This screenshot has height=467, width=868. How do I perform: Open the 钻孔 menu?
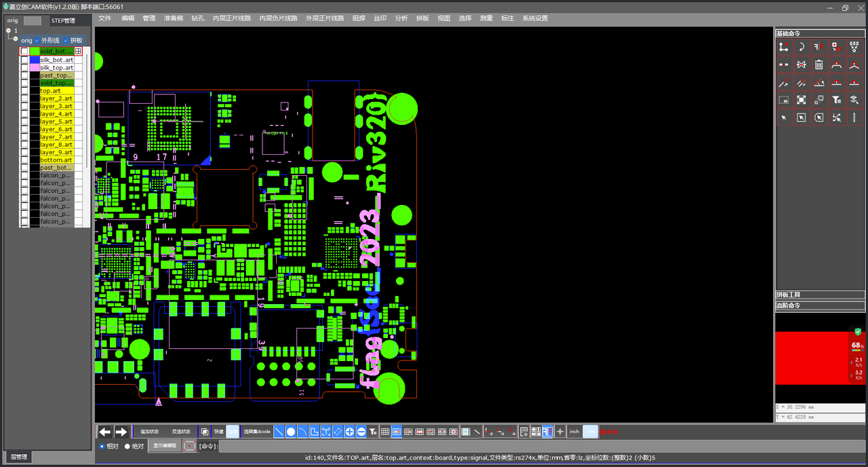tap(197, 18)
